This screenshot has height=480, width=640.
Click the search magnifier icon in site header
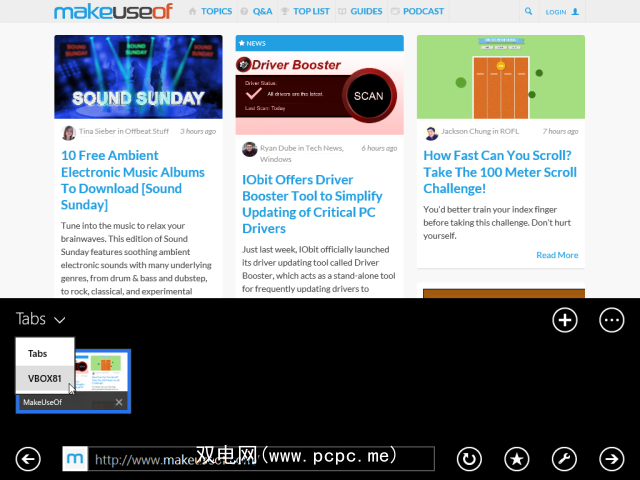click(528, 11)
